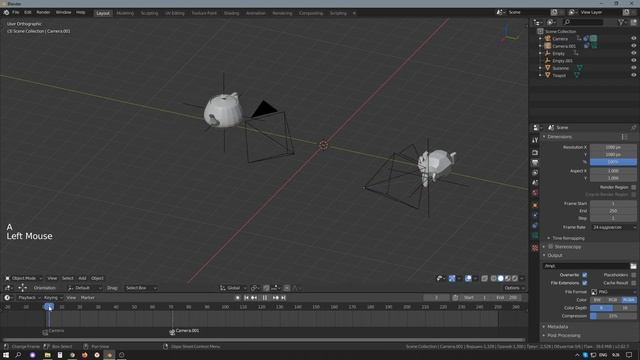Jump to the start frame
This screenshot has height=360, width=640.
click(x=246, y=298)
